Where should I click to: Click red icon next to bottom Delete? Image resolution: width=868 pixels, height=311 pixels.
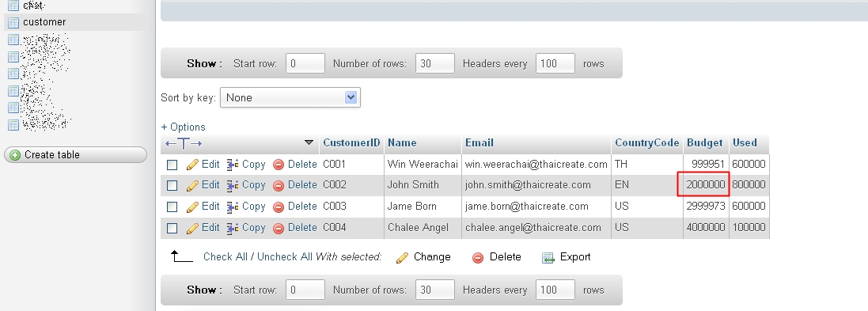click(478, 258)
